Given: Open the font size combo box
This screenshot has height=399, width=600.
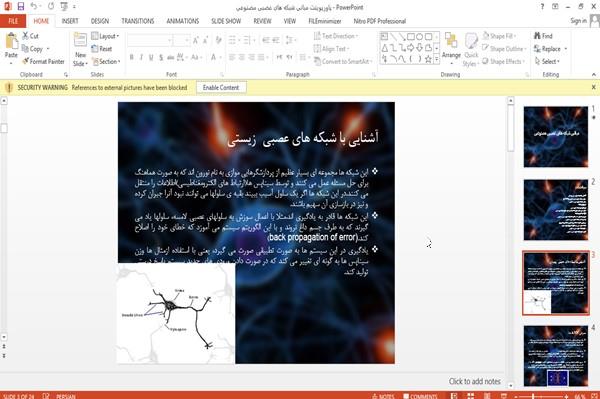Looking at the screenshot, I should tap(181, 40).
